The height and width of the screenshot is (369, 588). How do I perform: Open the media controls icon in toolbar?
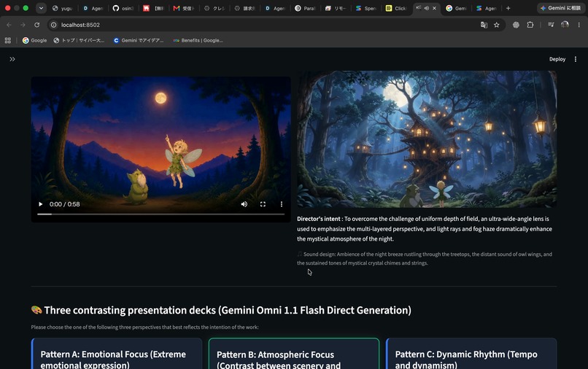pos(551,25)
